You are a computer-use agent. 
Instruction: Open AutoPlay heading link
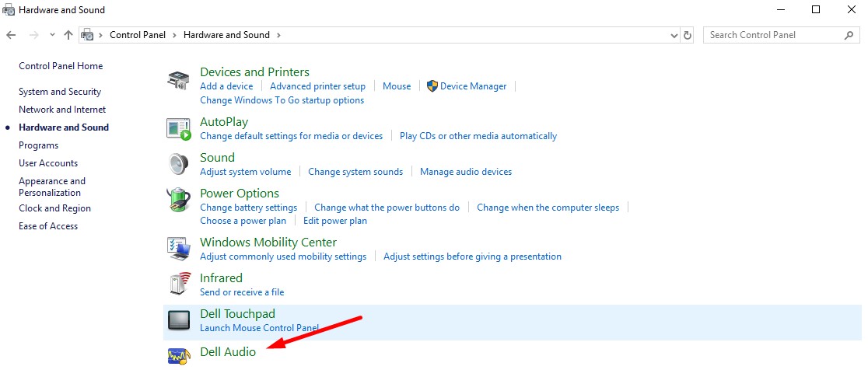(224, 122)
